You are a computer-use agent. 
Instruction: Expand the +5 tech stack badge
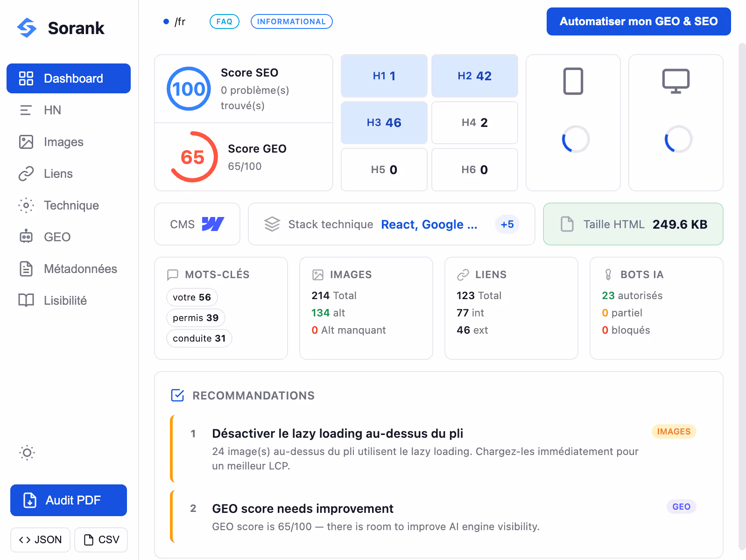click(507, 224)
